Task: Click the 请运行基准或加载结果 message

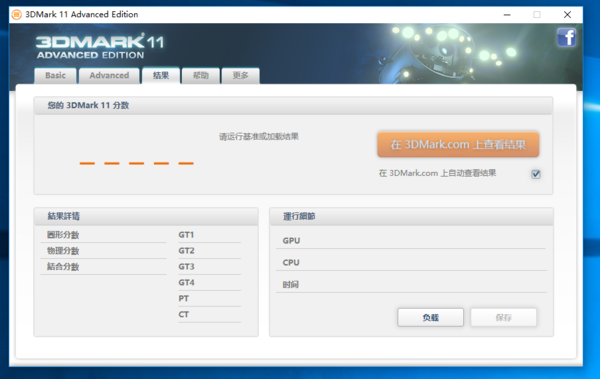Action: pyautogui.click(x=259, y=137)
